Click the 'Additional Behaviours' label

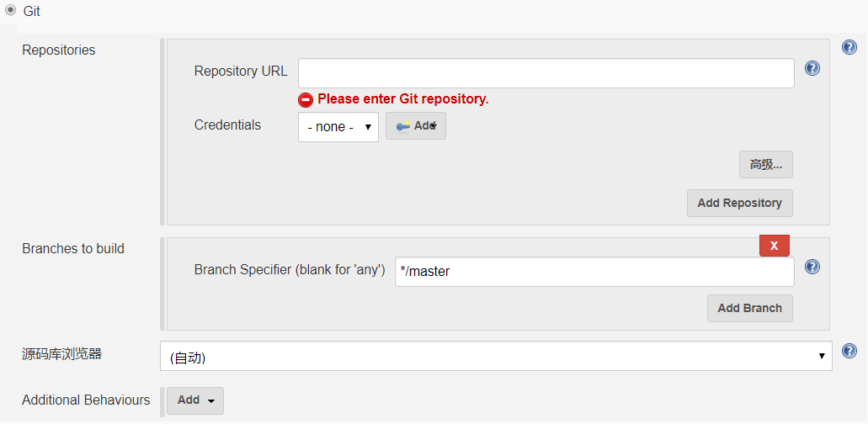(86, 400)
